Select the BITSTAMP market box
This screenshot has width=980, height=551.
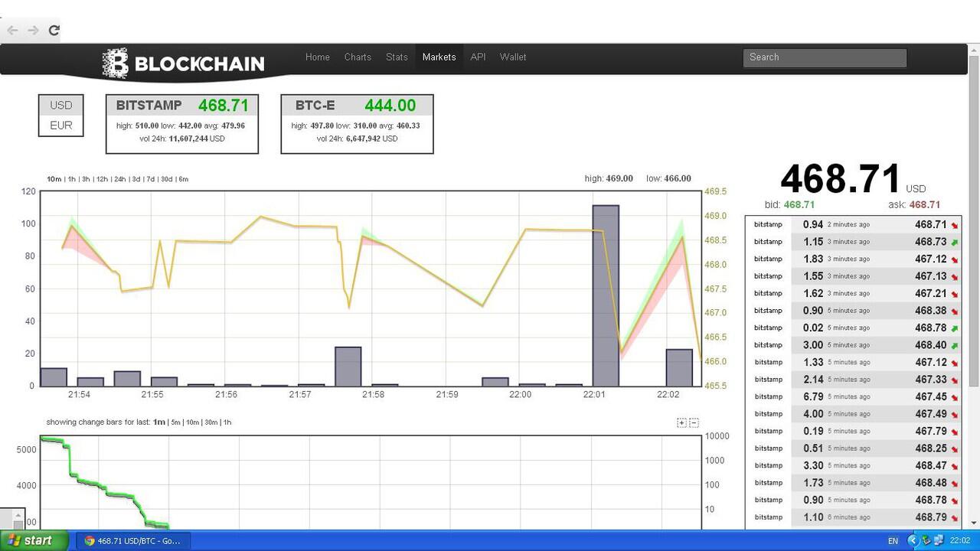[182, 124]
